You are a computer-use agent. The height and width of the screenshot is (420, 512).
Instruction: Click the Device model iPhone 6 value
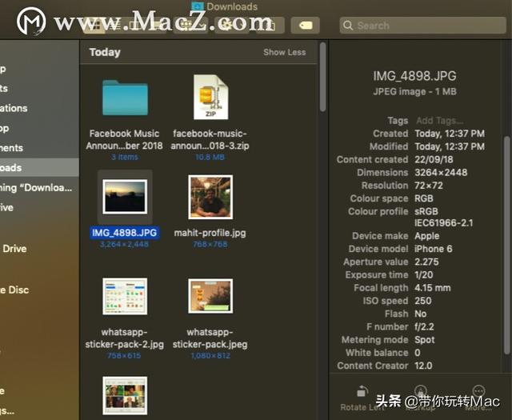point(434,249)
